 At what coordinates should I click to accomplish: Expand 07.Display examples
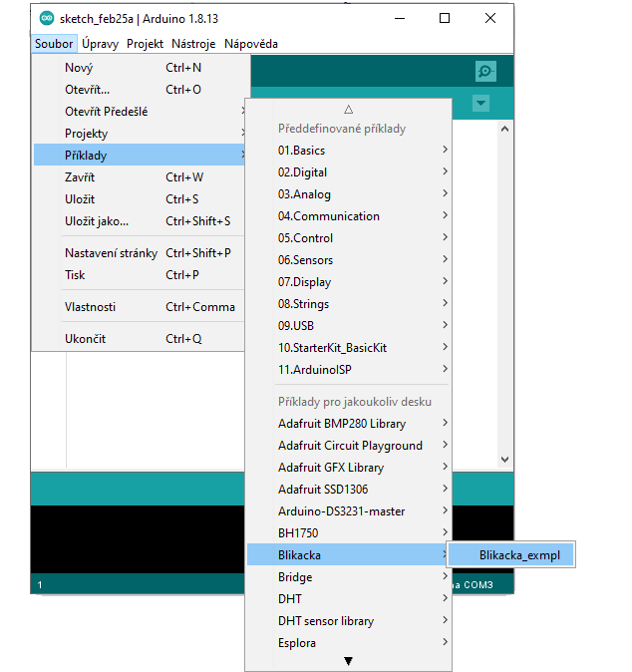pos(349,282)
